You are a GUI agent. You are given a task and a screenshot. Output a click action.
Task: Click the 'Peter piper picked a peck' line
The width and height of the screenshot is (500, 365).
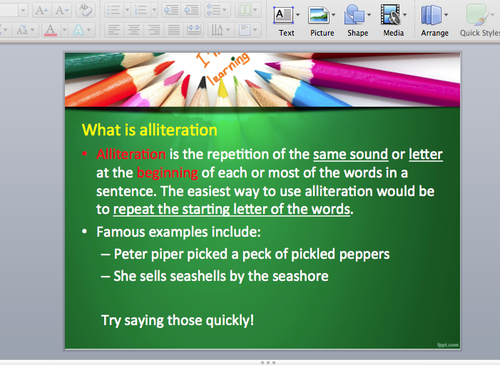[x=252, y=254]
